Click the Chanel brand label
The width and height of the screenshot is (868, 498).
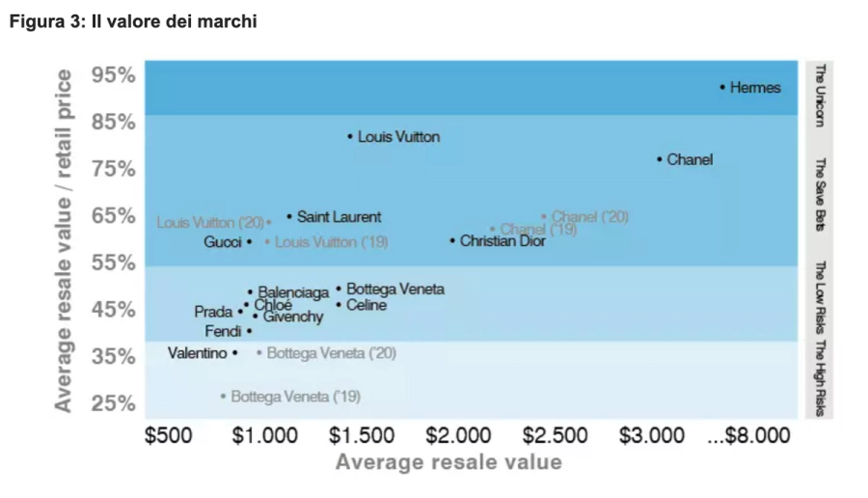(690, 159)
